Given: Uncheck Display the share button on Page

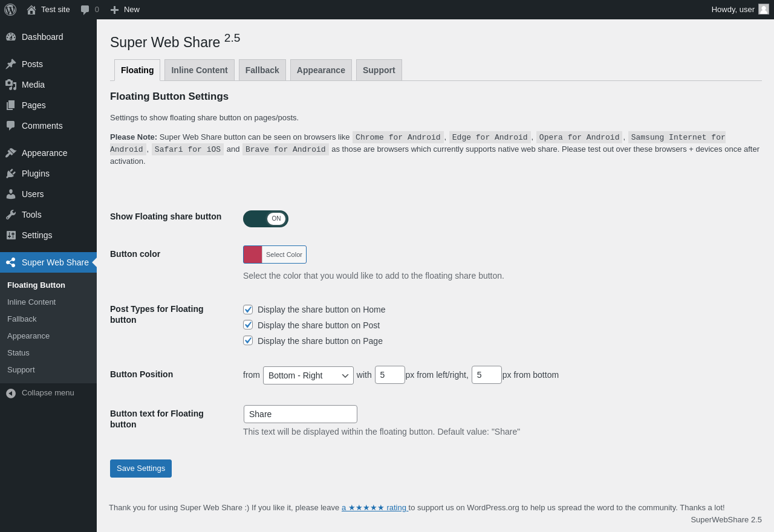Looking at the screenshot, I should point(248,340).
